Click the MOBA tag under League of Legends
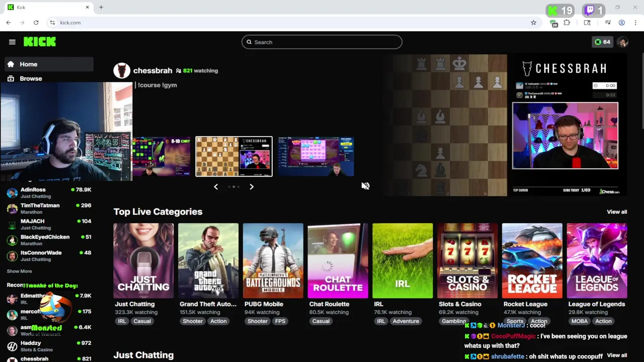Image resolution: width=644 pixels, height=362 pixels. [579, 321]
